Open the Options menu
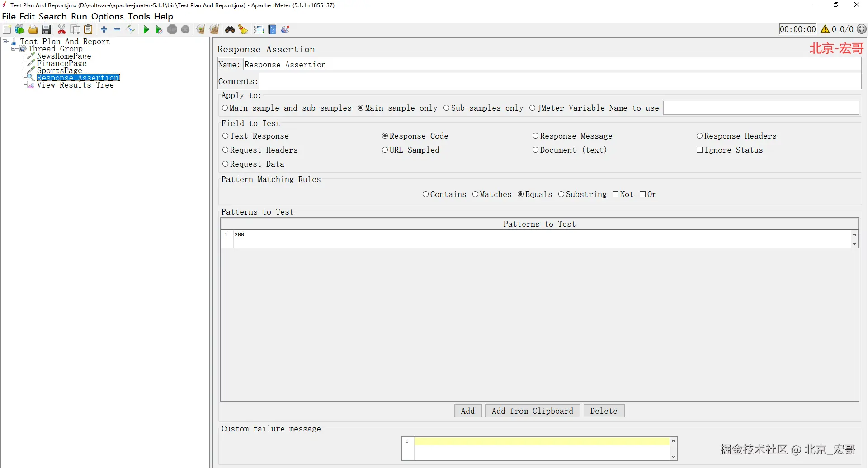 coord(108,16)
